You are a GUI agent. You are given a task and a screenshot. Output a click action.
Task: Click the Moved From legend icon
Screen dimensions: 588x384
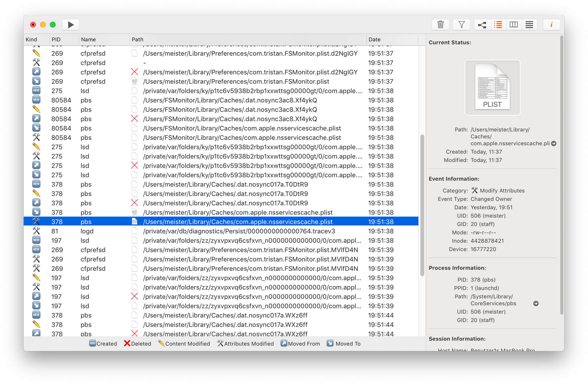284,343
